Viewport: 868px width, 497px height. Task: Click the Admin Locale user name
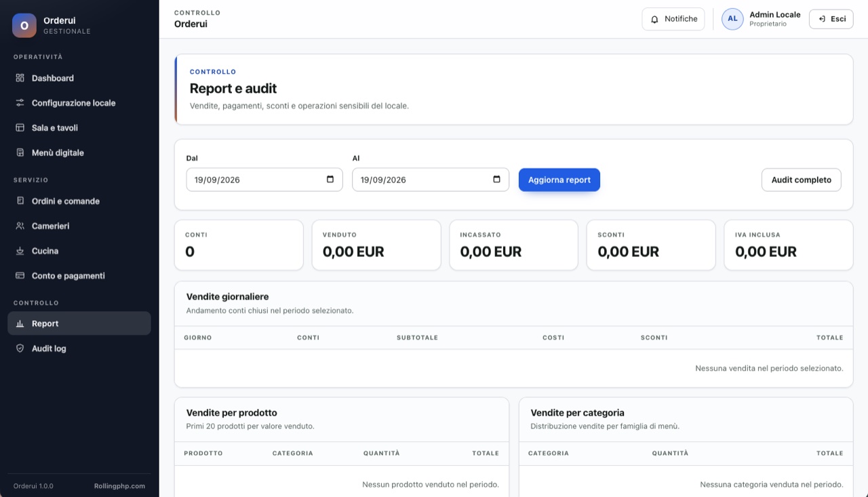(774, 14)
